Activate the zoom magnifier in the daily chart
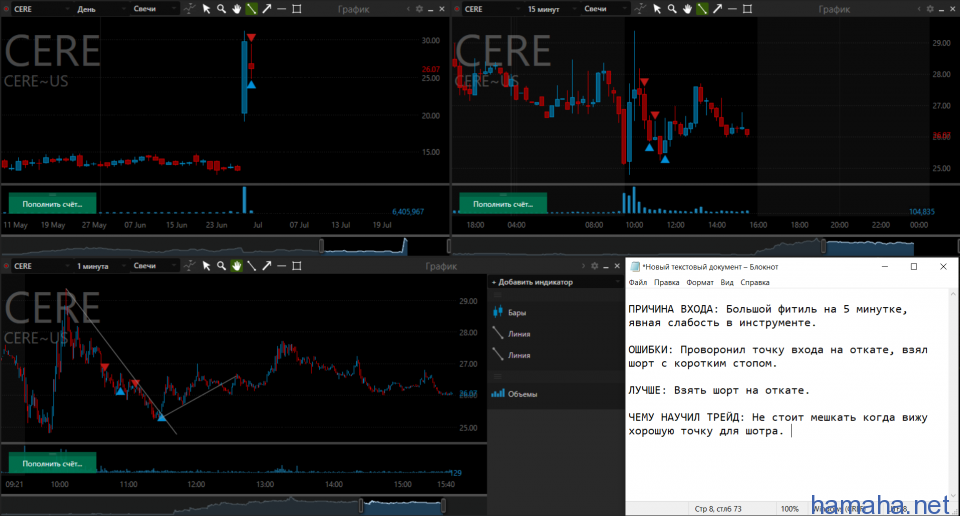 point(222,9)
